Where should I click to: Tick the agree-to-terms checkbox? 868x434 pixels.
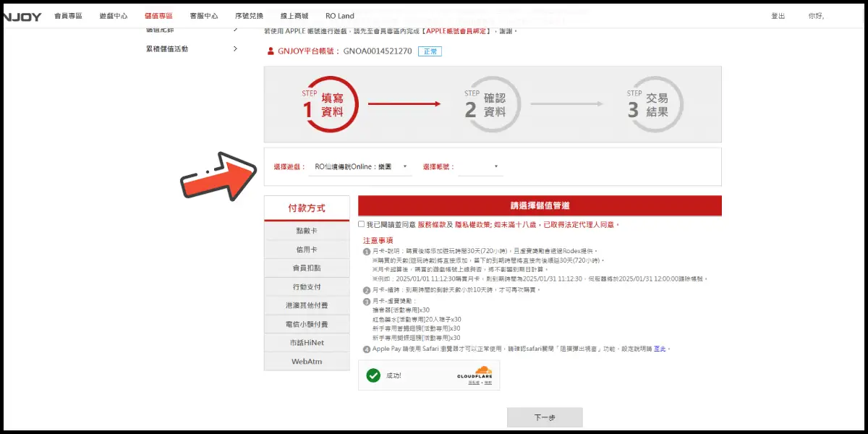coord(361,225)
